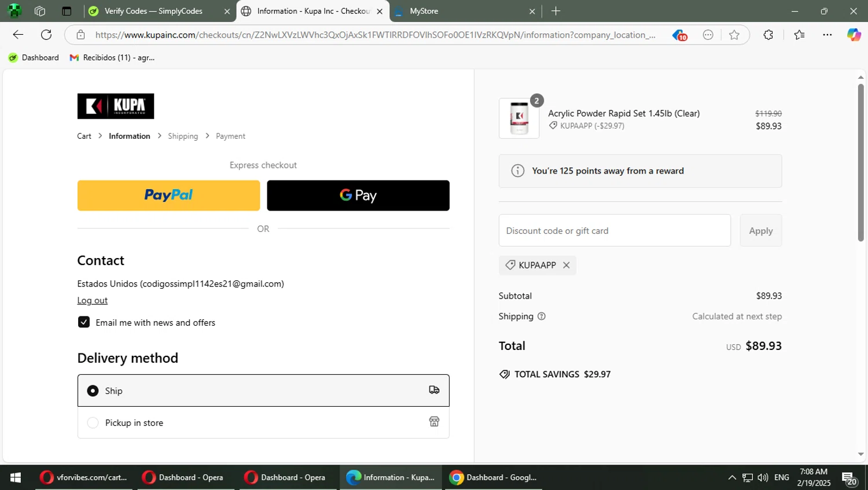Switch to vforvibes.com Opera taskbar window
868x490 pixels.
pyautogui.click(x=84, y=477)
